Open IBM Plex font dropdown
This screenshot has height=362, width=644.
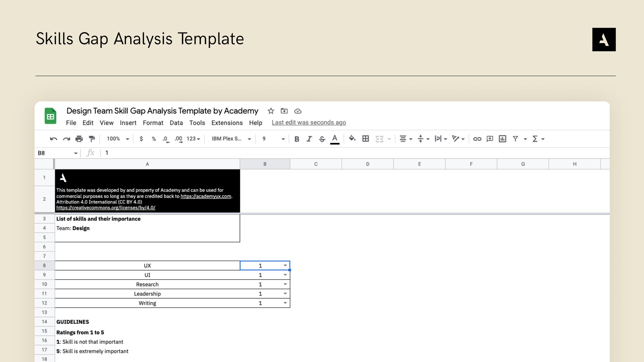point(231,139)
